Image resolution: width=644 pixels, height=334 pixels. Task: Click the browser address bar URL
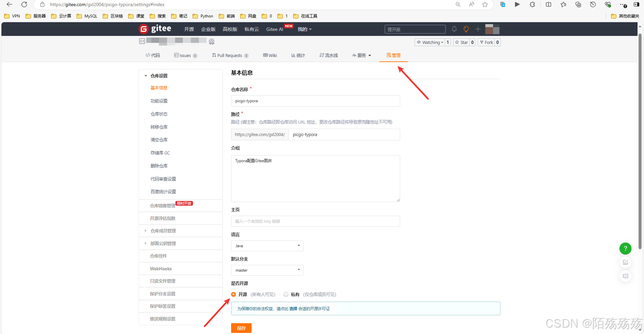[x=107, y=4]
